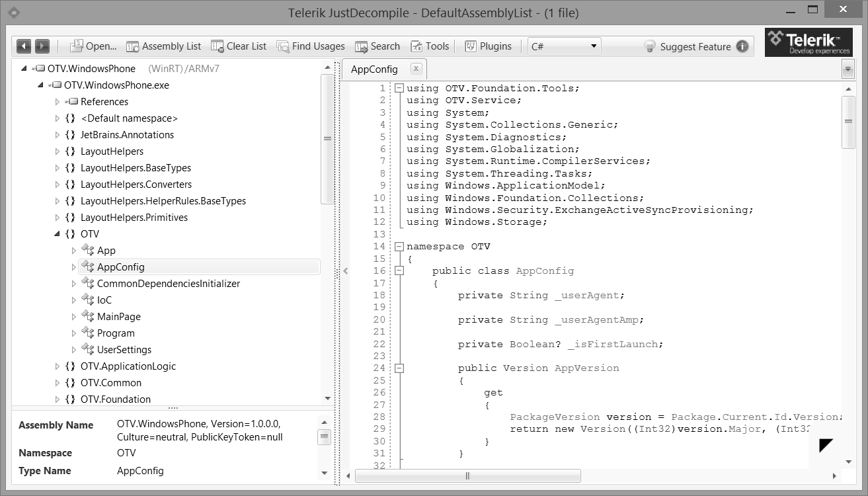Click the UserSettings class icon
868x496 pixels.
[87, 349]
